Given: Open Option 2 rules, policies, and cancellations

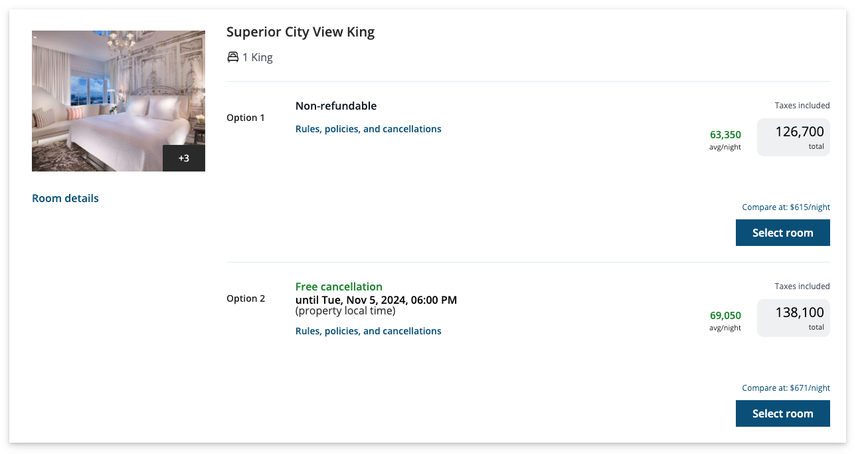Looking at the screenshot, I should pos(368,331).
